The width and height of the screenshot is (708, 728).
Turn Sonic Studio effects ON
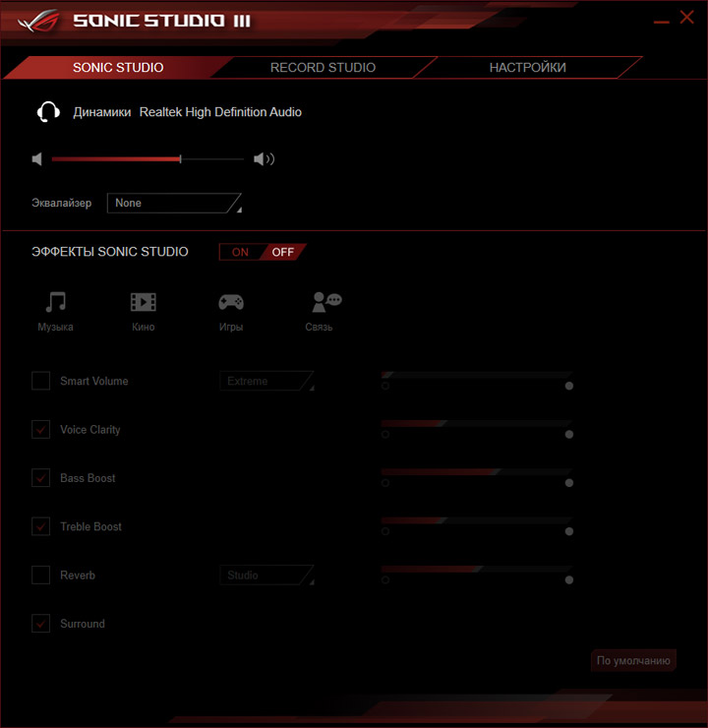pos(240,252)
